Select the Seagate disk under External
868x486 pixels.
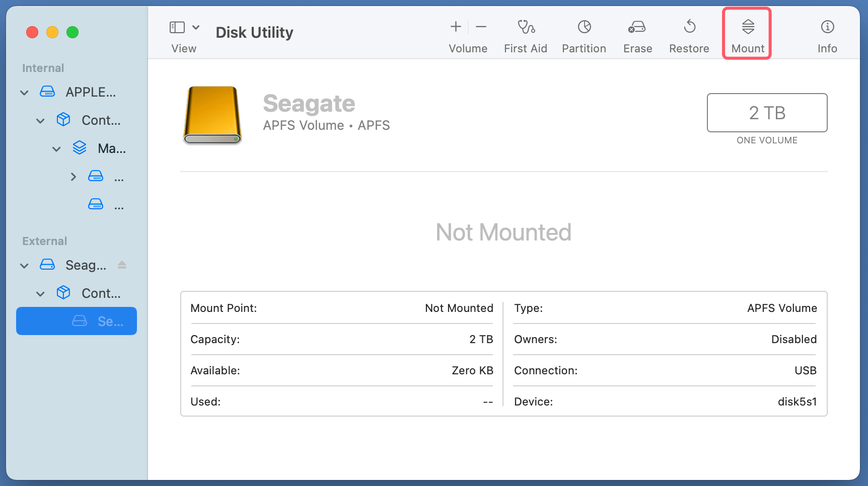[x=86, y=265]
